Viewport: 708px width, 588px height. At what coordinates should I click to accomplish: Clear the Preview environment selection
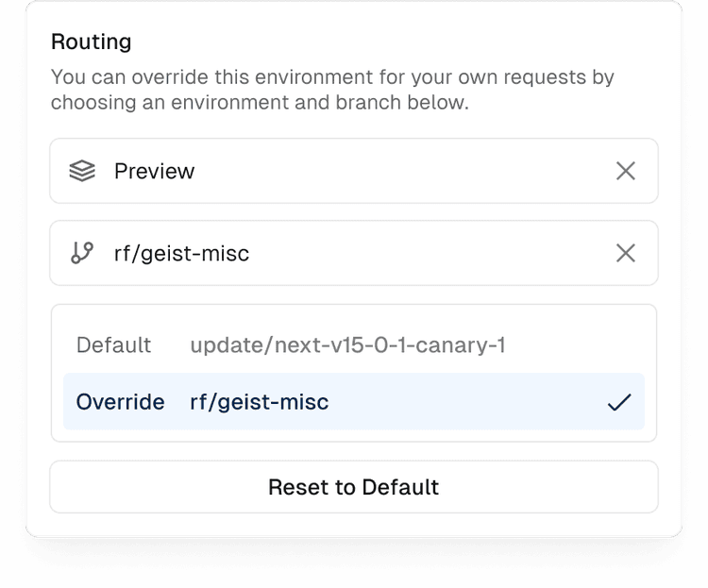pos(625,171)
